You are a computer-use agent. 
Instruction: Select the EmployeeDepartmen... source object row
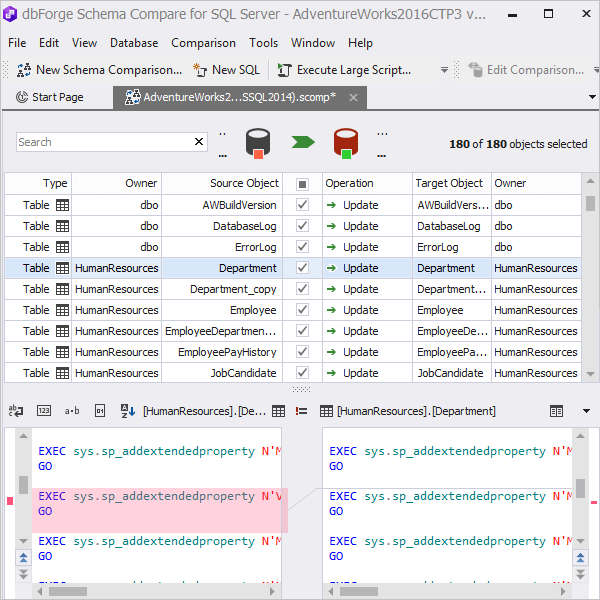[x=221, y=331]
